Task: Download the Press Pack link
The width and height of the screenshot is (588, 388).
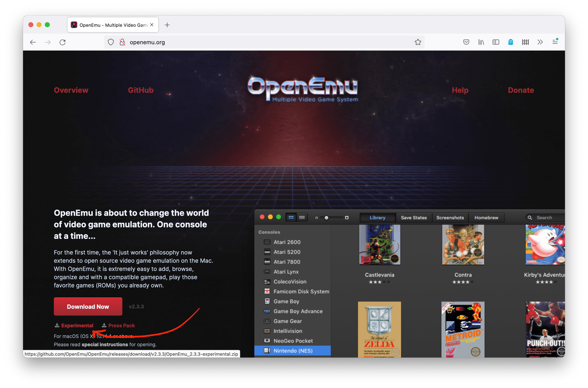Action: pos(122,325)
